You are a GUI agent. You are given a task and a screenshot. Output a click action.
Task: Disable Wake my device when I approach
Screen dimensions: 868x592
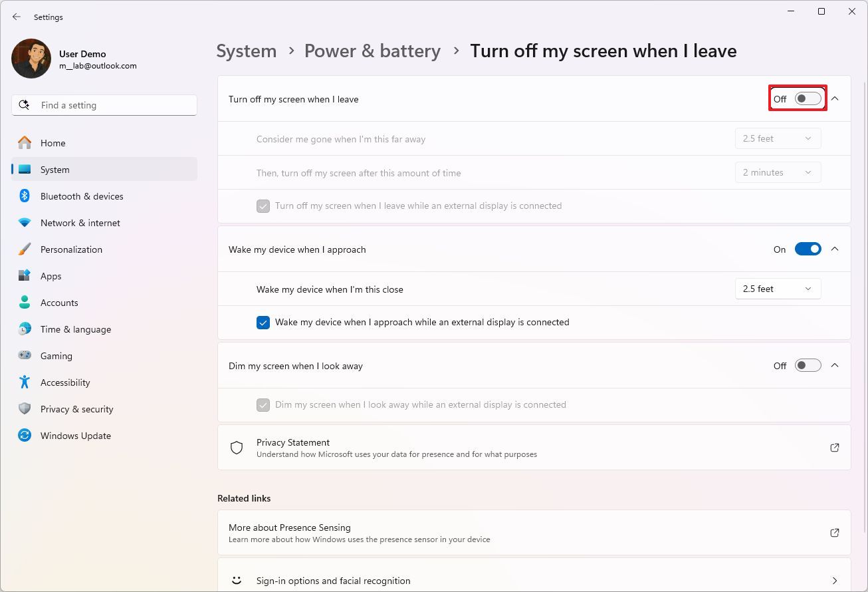click(x=808, y=249)
